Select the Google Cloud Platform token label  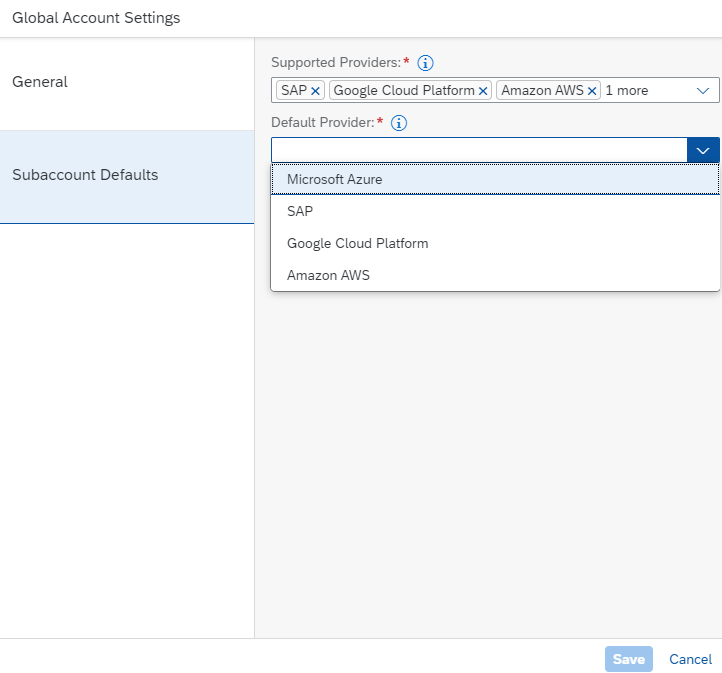coord(403,91)
